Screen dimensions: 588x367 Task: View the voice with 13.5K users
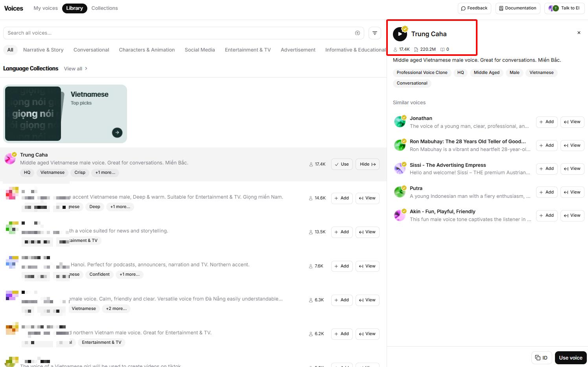tap(367, 232)
